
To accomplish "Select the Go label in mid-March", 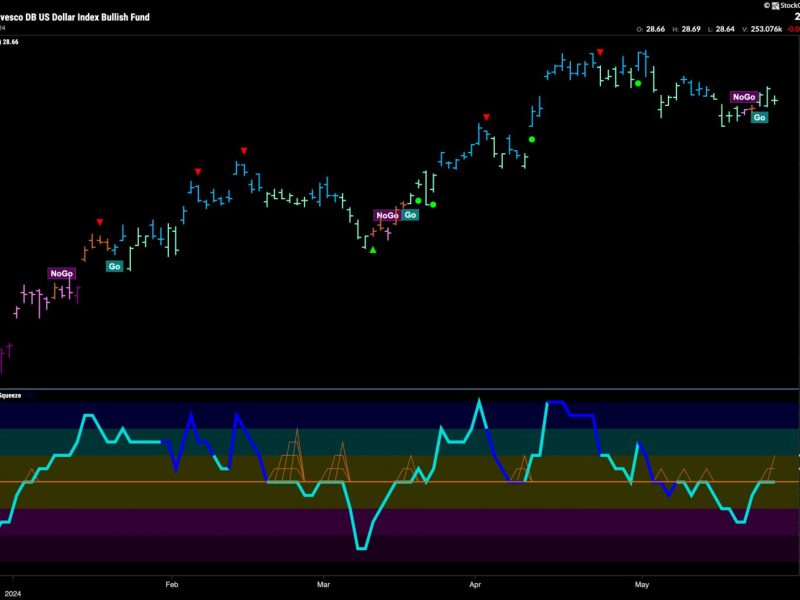I will pos(410,215).
